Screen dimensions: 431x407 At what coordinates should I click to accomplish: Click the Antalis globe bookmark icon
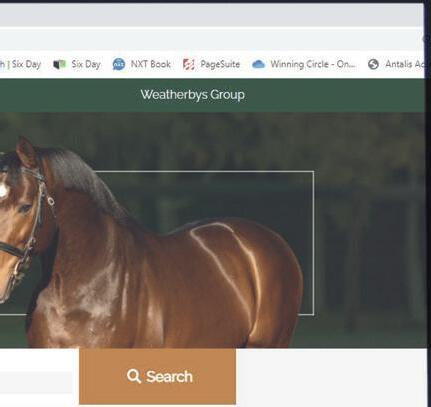pos(373,64)
